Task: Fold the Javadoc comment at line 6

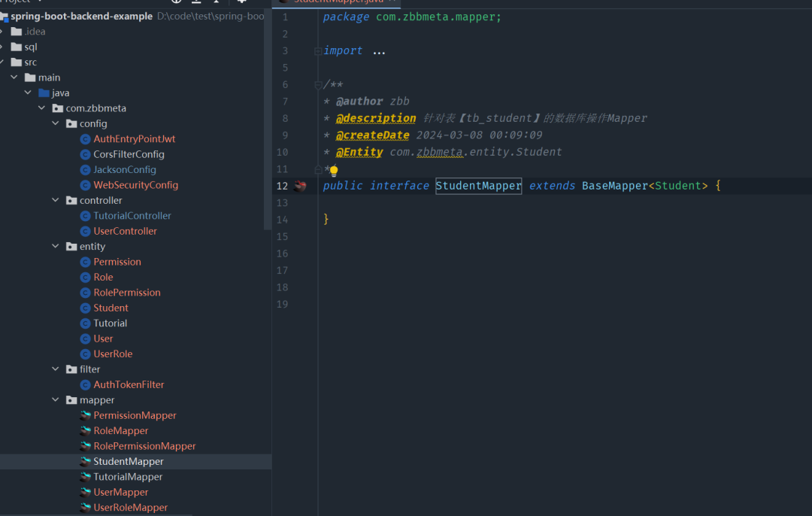Action: (318, 85)
